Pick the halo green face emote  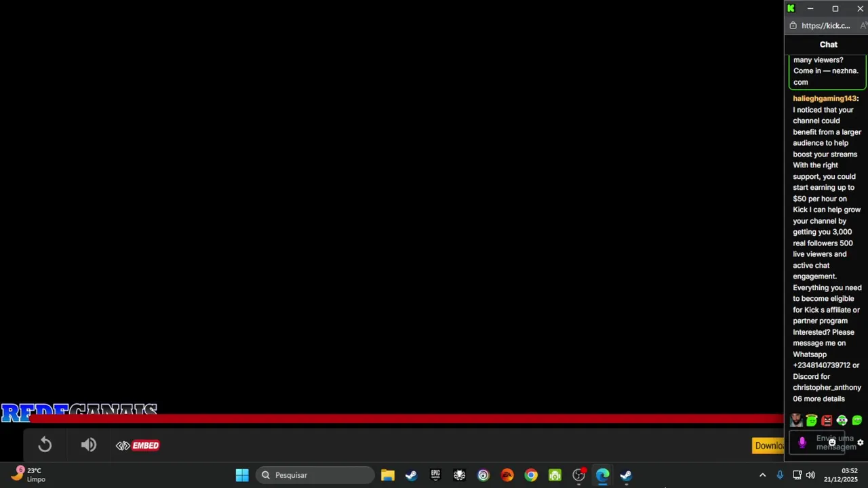pyautogui.click(x=812, y=421)
